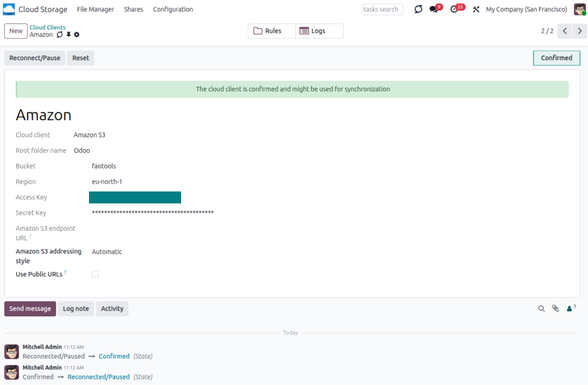This screenshot has width=588, height=385.
Task: Click the Send message button
Action: pos(30,309)
